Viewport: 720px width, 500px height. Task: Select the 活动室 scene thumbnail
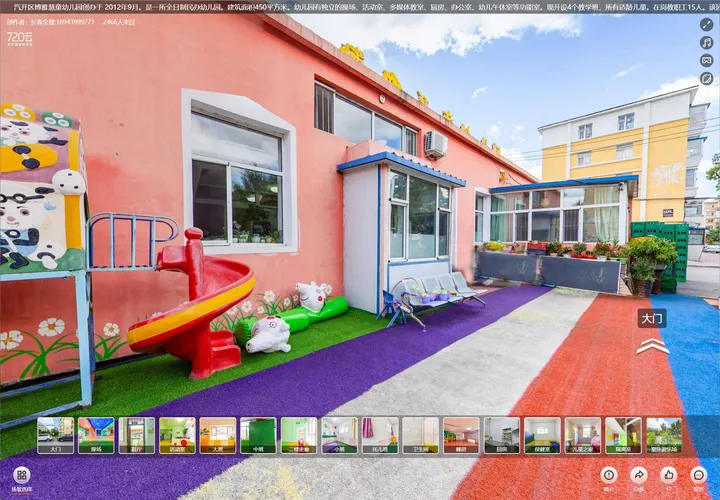[x=177, y=435]
